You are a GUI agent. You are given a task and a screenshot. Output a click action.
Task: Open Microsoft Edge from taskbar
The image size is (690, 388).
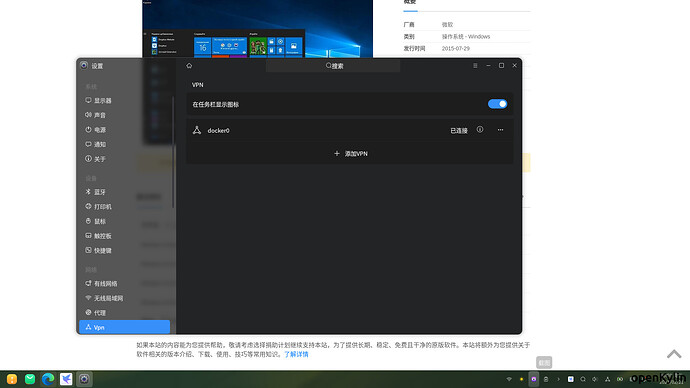pos(48,379)
